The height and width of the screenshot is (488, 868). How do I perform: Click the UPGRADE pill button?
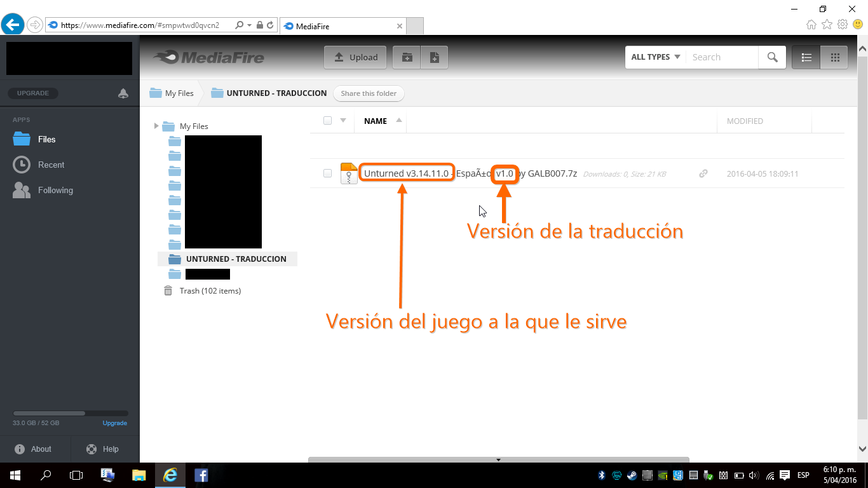pyautogui.click(x=33, y=93)
